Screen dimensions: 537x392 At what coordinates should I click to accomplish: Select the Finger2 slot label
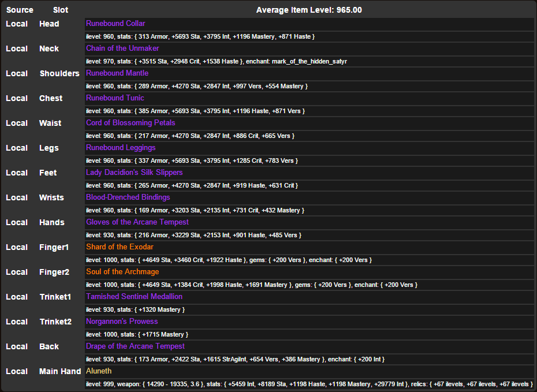pos(54,272)
